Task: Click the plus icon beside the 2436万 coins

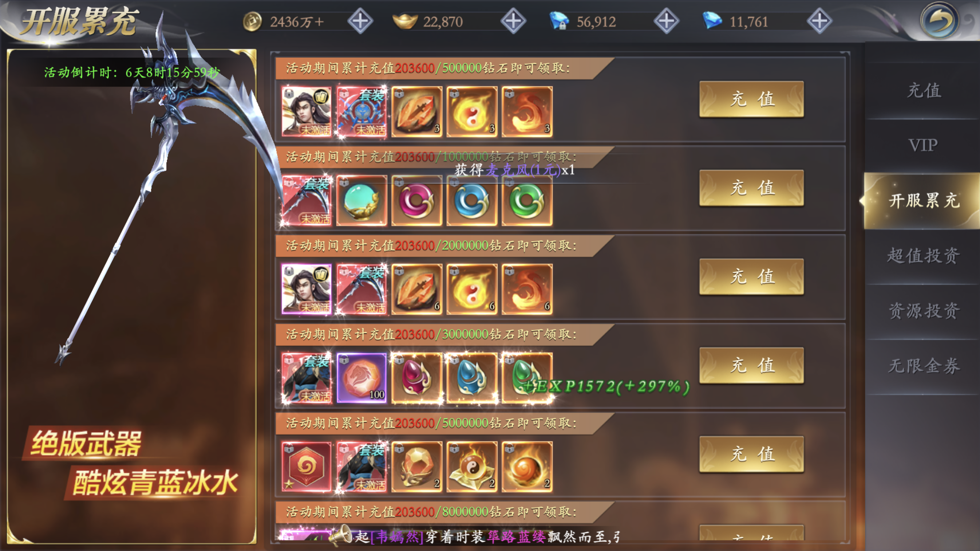Action: click(360, 21)
